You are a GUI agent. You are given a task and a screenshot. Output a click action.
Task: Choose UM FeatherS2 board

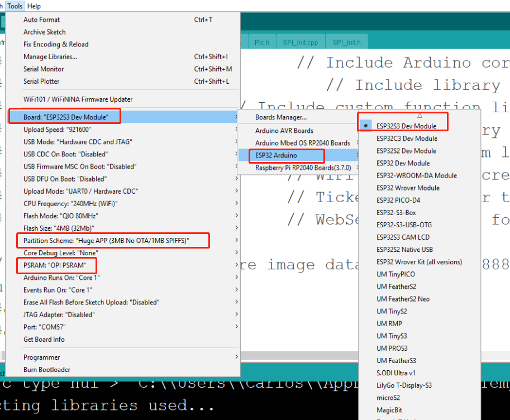[x=420, y=287]
